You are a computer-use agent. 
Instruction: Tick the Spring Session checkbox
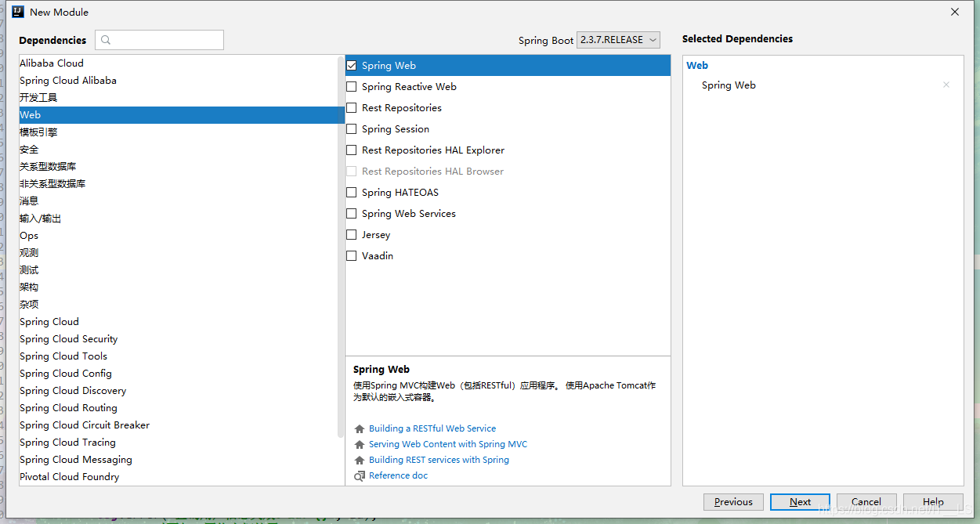pos(352,129)
